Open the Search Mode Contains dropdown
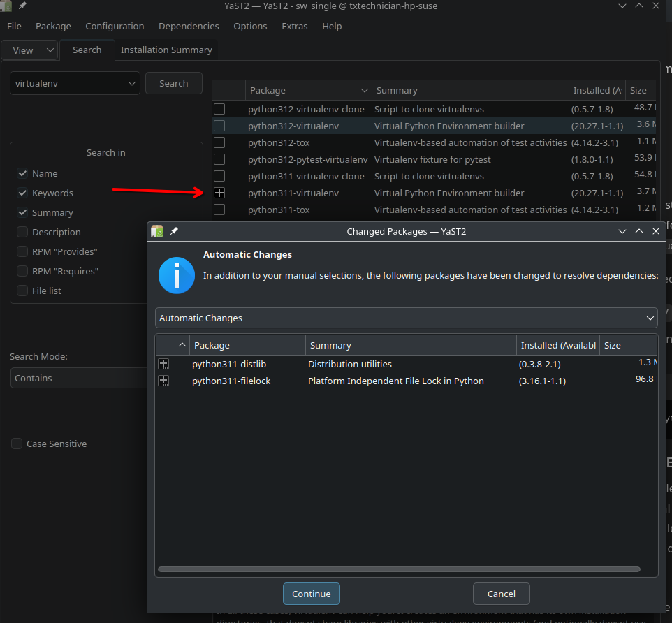This screenshot has height=623, width=672. [x=78, y=378]
